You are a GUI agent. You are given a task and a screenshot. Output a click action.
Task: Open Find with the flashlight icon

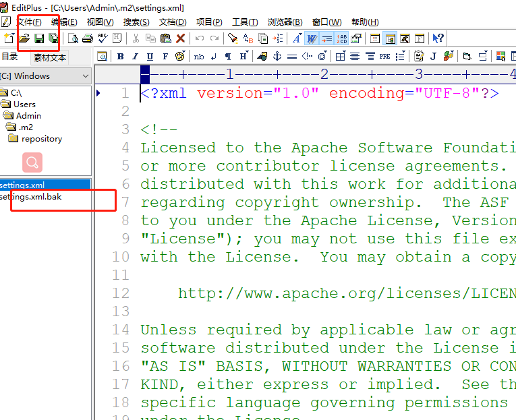click(233, 38)
